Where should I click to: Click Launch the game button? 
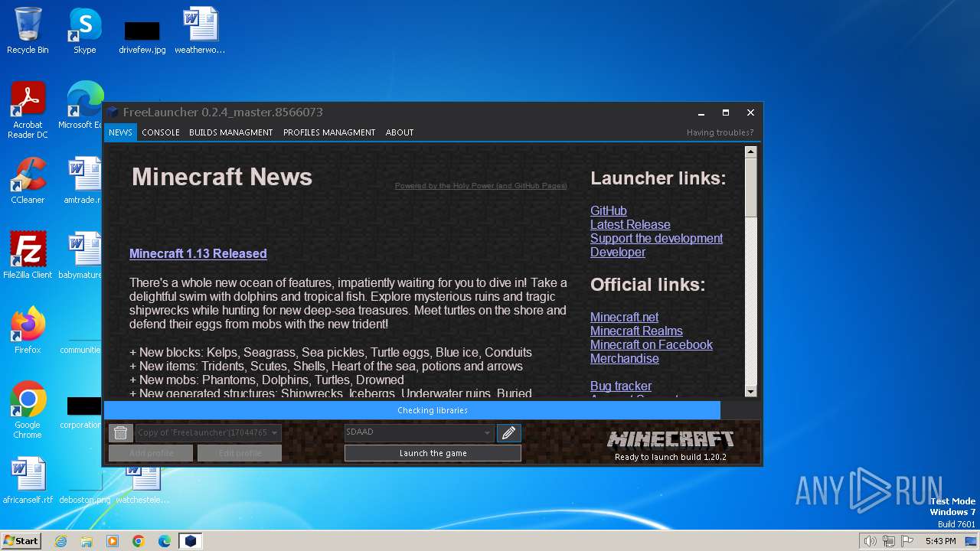(433, 453)
